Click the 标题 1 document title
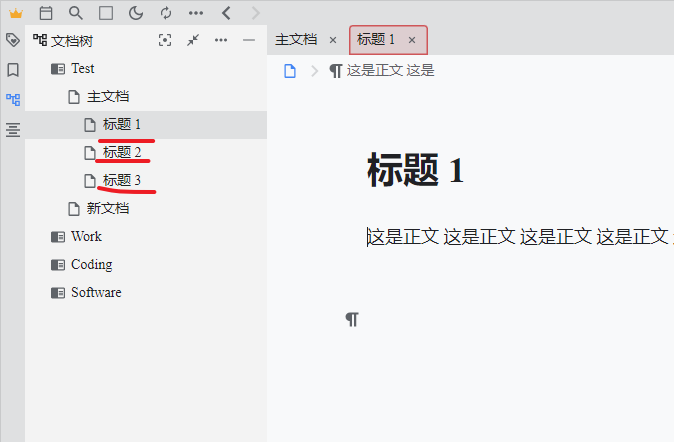The image size is (674, 442). (416, 170)
